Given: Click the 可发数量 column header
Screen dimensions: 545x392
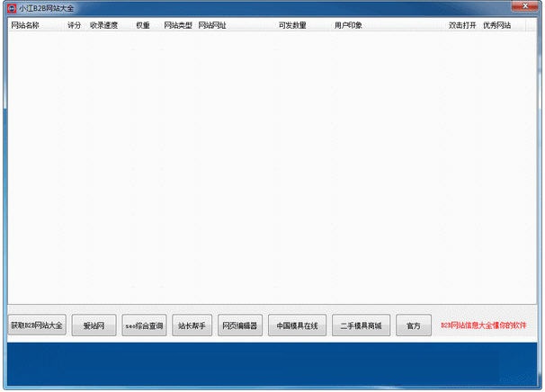Looking at the screenshot, I should tap(292, 25).
